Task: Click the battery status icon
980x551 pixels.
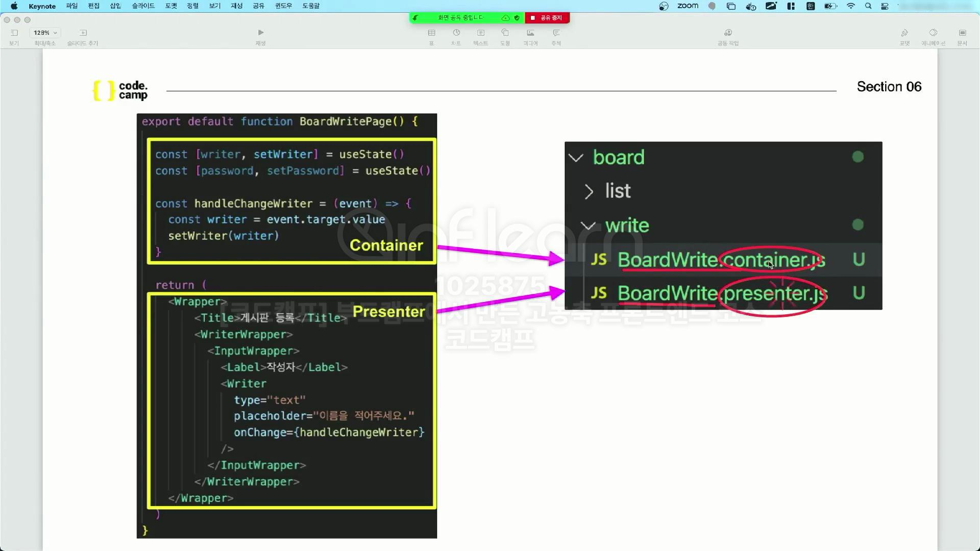Action: (x=830, y=6)
